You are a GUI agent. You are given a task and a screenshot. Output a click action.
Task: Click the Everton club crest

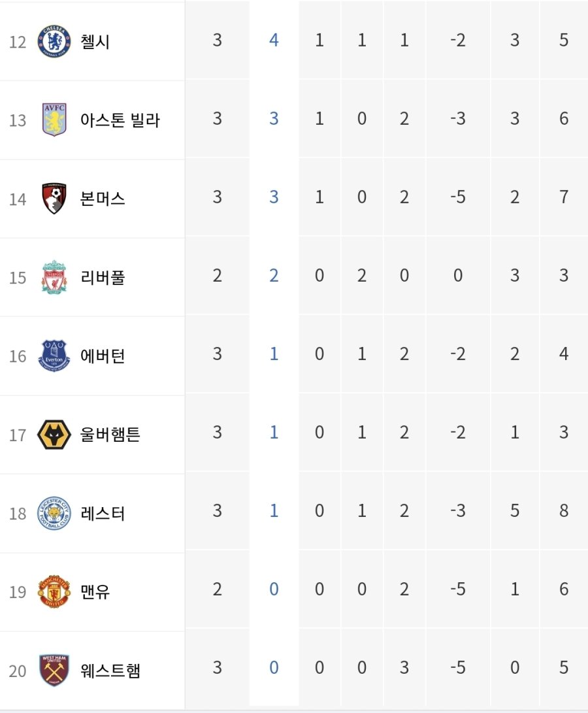[54, 356]
